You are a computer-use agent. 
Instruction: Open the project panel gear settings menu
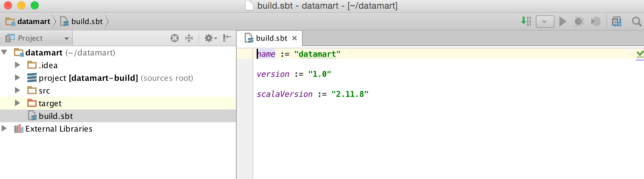[210, 38]
